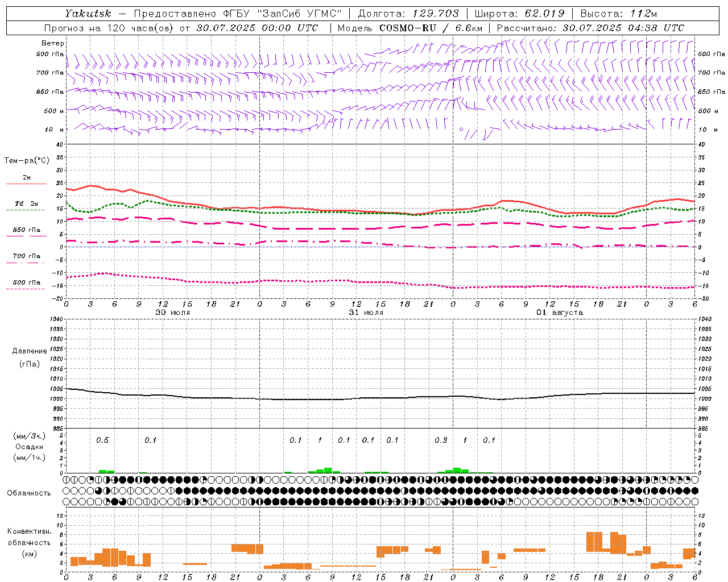This screenshot has height=582, width=728.
Task: Click the pink dotted 500 гПа legend line
Action: coord(26,289)
